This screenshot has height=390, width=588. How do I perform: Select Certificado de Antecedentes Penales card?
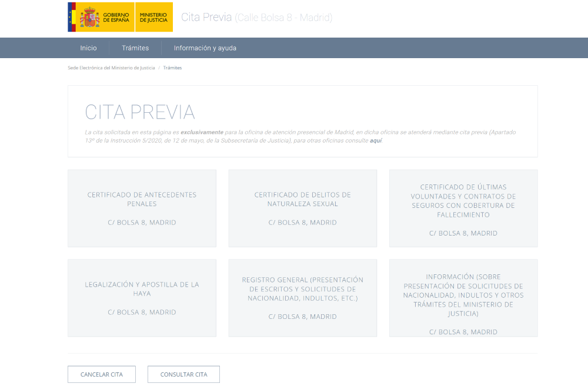(x=142, y=209)
